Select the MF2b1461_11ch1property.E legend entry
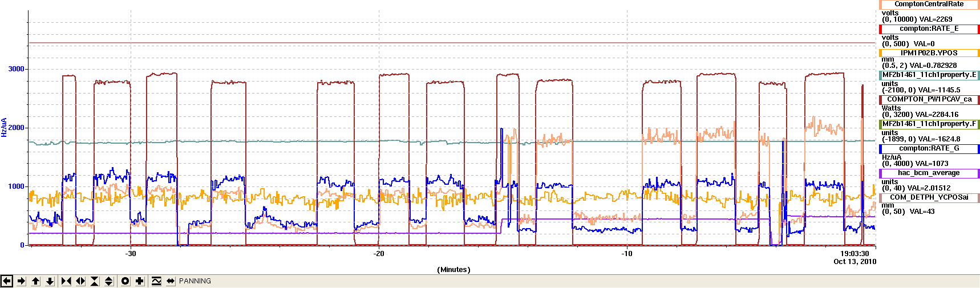Viewport: 980px width, 288px height. (x=929, y=75)
